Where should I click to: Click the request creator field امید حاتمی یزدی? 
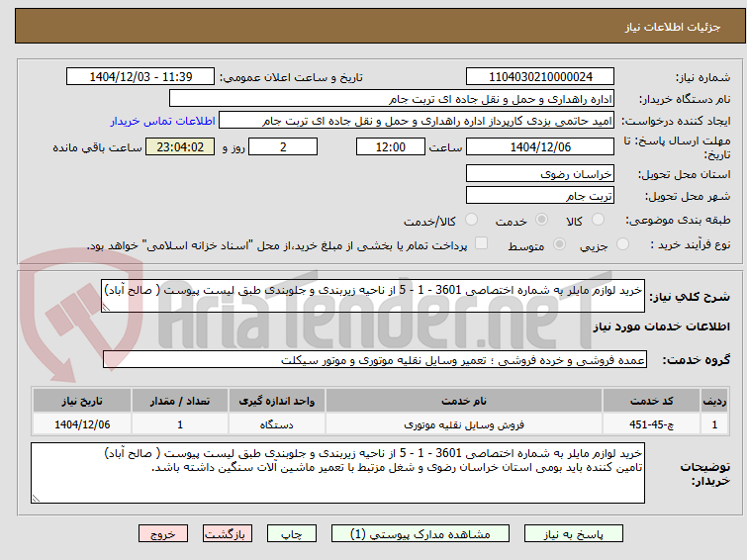coord(417,121)
